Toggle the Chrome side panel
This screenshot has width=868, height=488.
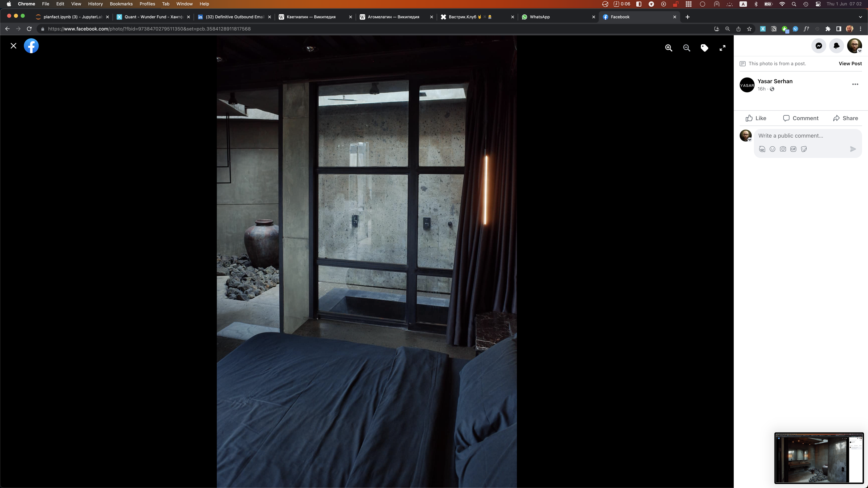pyautogui.click(x=838, y=29)
